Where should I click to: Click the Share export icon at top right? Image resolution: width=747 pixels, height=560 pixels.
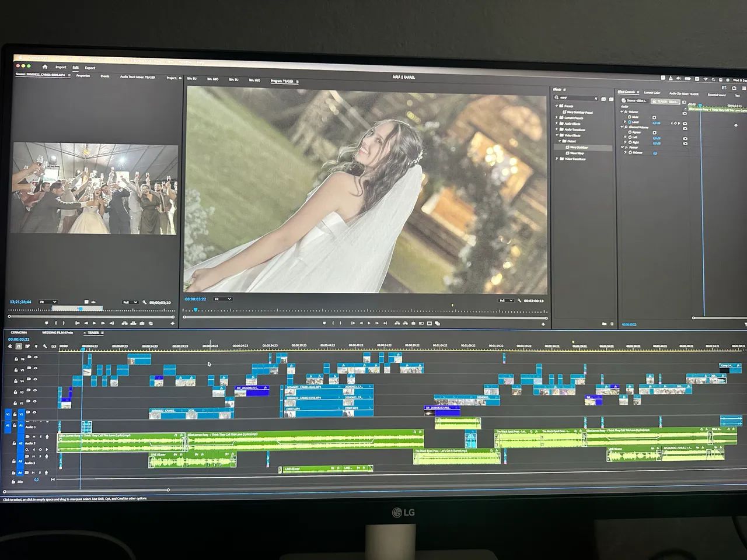pos(734,88)
